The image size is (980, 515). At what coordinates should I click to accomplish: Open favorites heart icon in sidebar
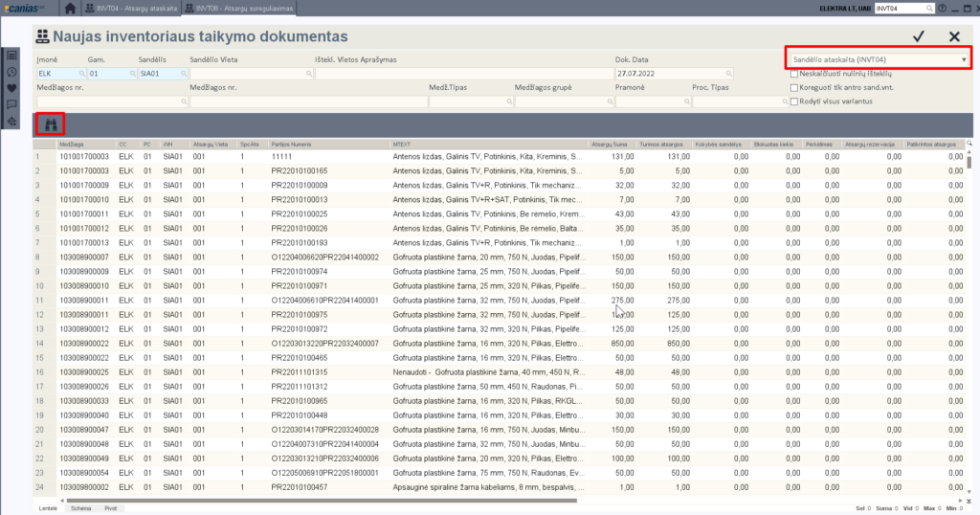pos(11,88)
